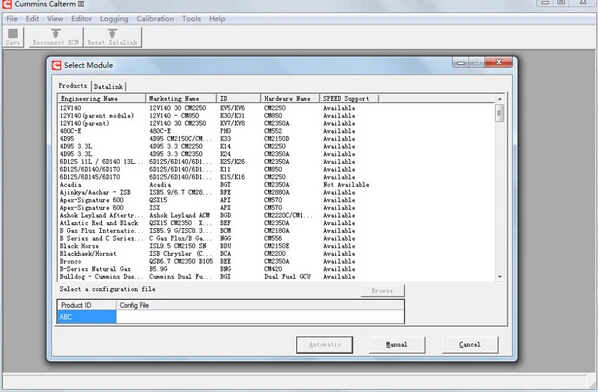
Task: Click the ISL9.5 CM2150 SN marketing cell
Action: [178, 246]
